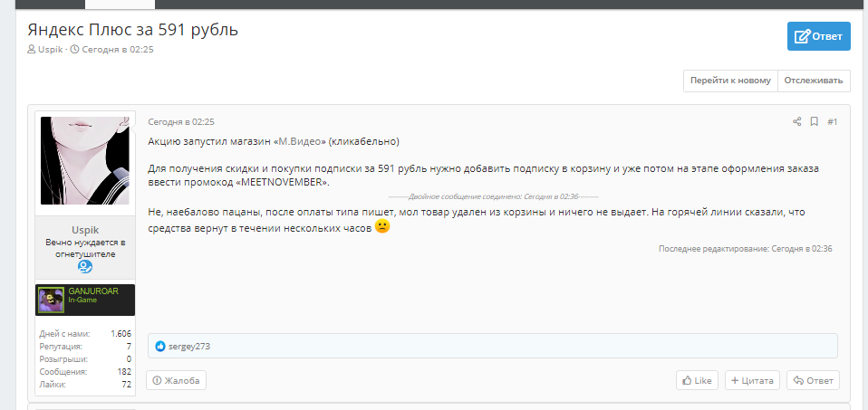Click thread title Яндекс Плюс за 591 рубль
Image resolution: width=868 pixels, height=410 pixels.
[133, 29]
